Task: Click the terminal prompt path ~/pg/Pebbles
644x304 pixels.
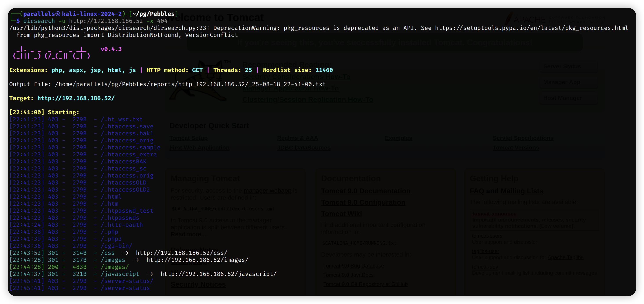Action: coord(153,14)
